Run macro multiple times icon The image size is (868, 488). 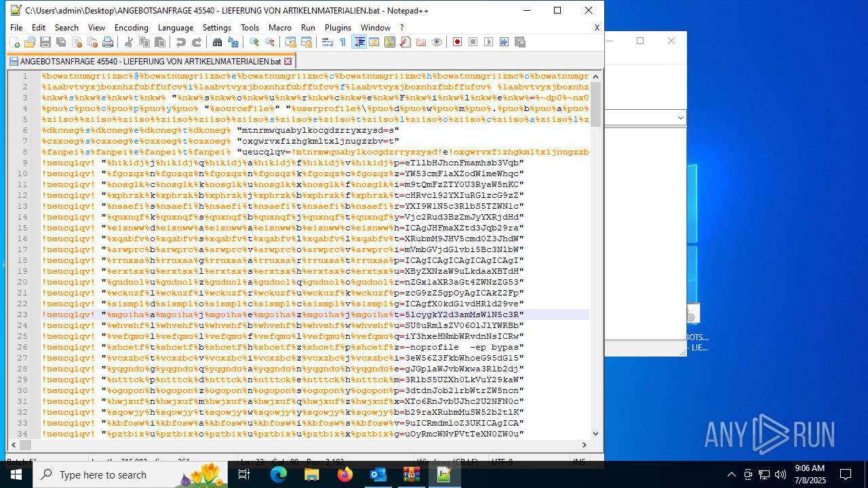(x=505, y=42)
